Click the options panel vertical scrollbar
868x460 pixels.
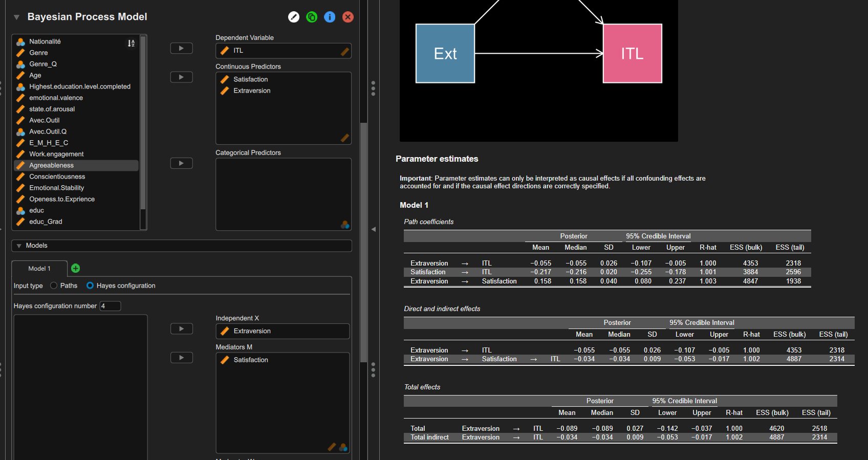tap(364, 242)
